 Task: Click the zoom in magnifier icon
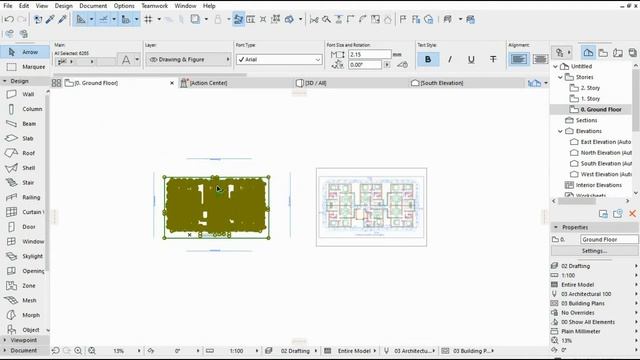[x=78, y=351]
